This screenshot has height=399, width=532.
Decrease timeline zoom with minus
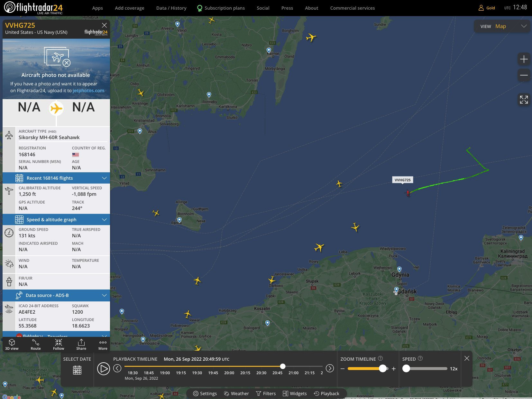click(x=343, y=369)
